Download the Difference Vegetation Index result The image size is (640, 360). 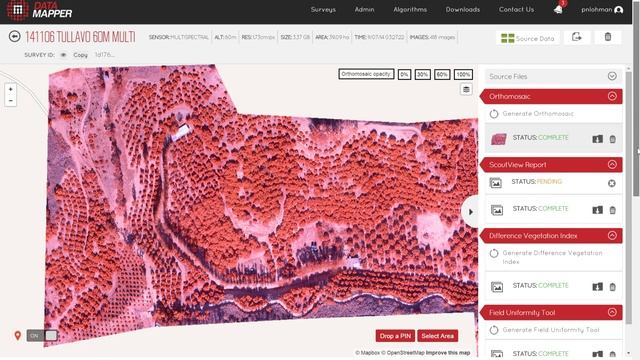tap(598, 287)
